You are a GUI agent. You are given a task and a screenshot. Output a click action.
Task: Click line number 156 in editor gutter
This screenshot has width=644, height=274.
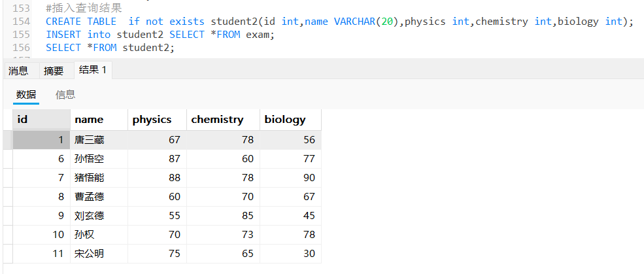[x=22, y=48]
